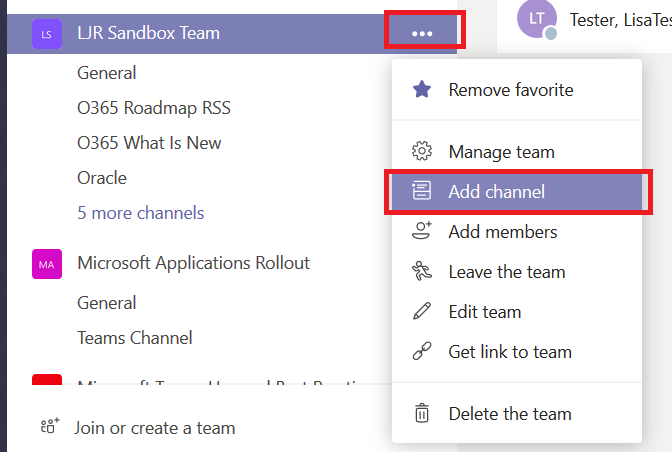Open the Teams Channel channel
This screenshot has height=452, width=672.
135,338
